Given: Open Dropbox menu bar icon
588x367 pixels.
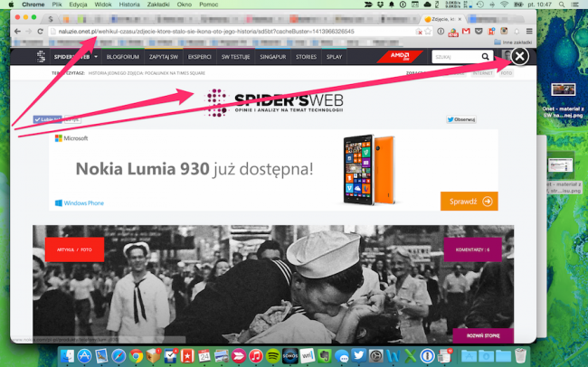Looking at the screenshot, I should [x=380, y=5].
